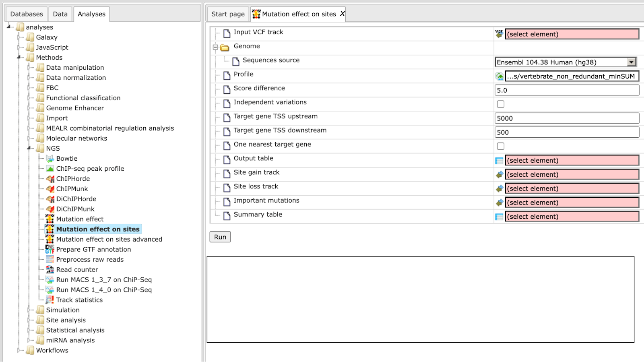This screenshot has height=362, width=644.
Task: Collapse the analyses root node
Action: (9, 27)
